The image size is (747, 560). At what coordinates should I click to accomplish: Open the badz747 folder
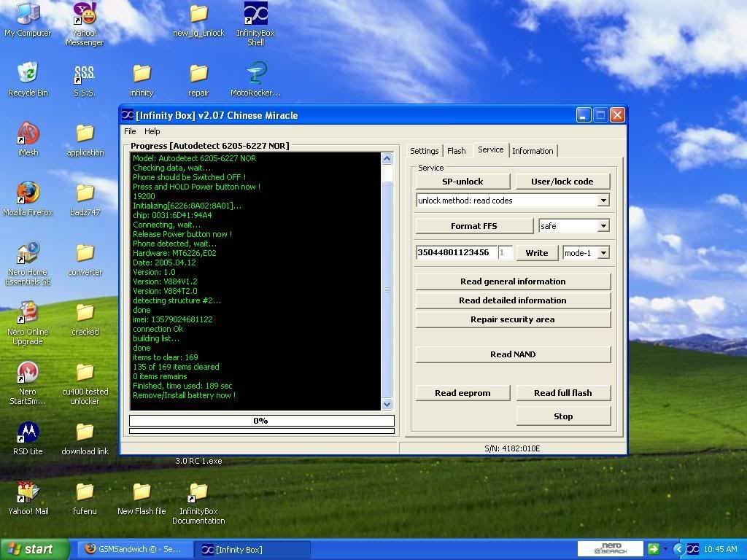pyautogui.click(x=85, y=198)
